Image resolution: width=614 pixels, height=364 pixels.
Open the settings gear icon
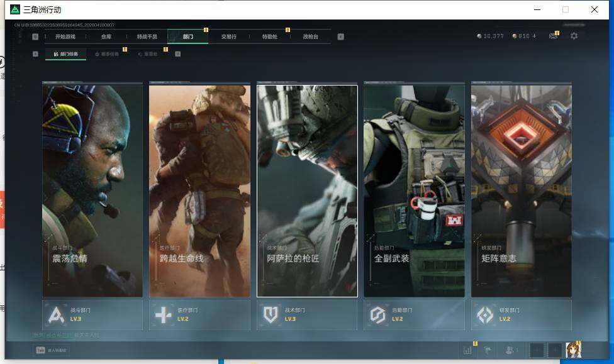(574, 36)
